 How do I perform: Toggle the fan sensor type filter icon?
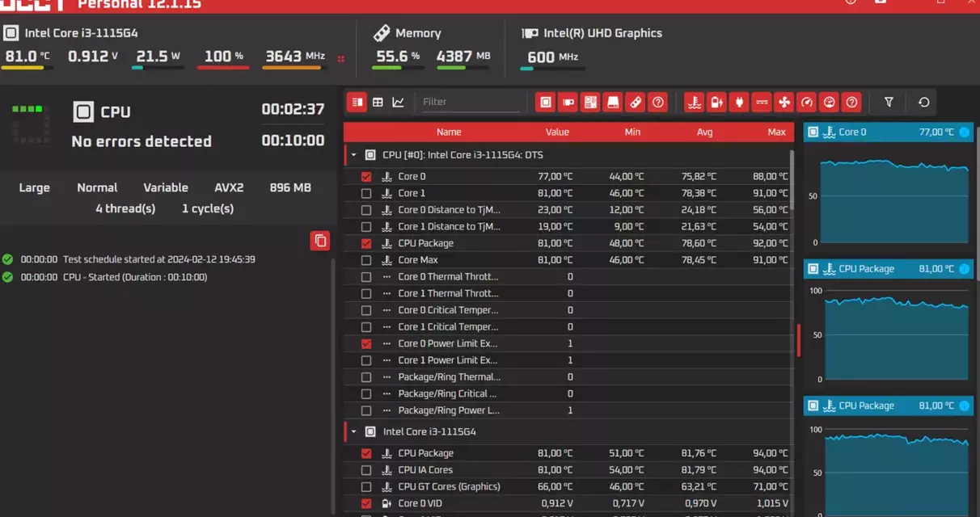pyautogui.click(x=784, y=102)
